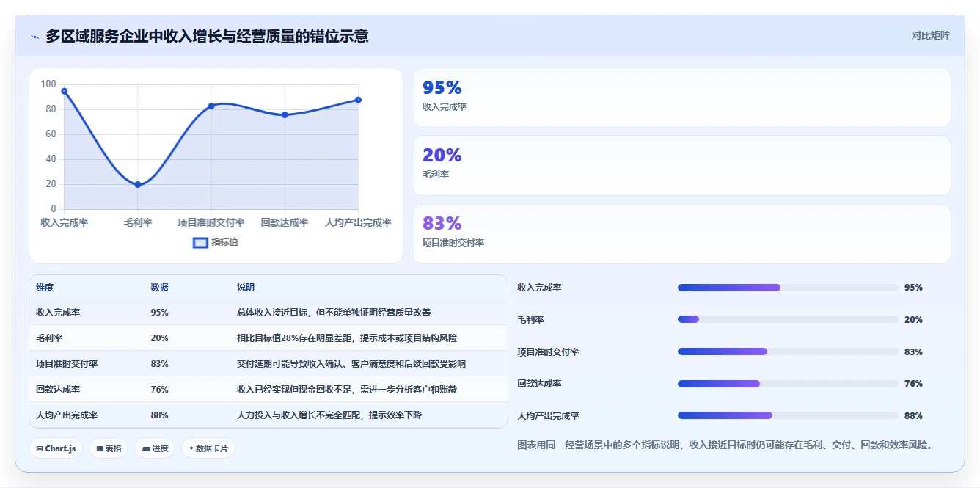Toggle the 指标值 legend item in chart
980x488 pixels.
[x=216, y=242]
